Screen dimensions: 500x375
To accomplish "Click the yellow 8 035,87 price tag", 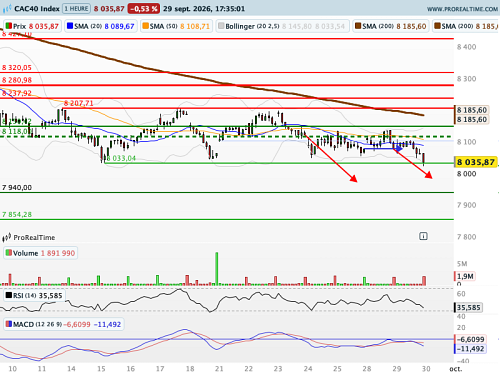I will tap(476, 162).
